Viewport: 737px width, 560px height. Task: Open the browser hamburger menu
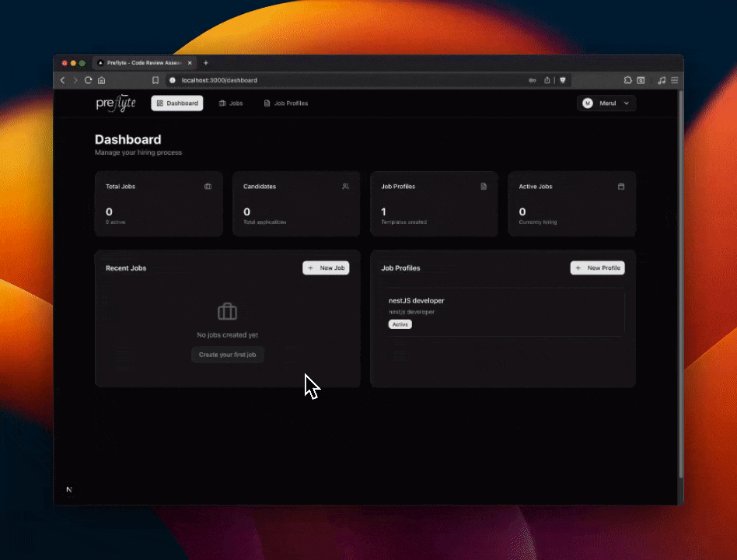tap(675, 80)
